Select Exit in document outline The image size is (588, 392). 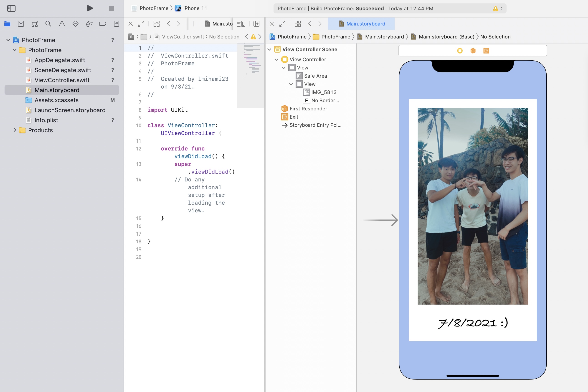tap(290, 117)
